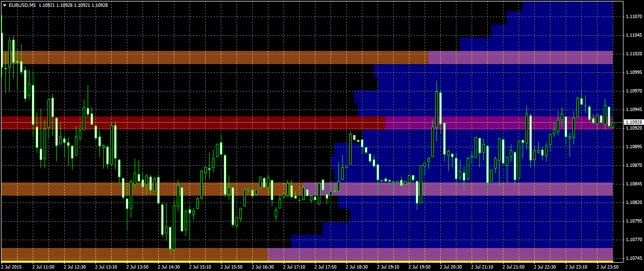This screenshot has width=644, height=271.
Task: Click the bottom purple zone near 1.10745
Action: point(441,254)
